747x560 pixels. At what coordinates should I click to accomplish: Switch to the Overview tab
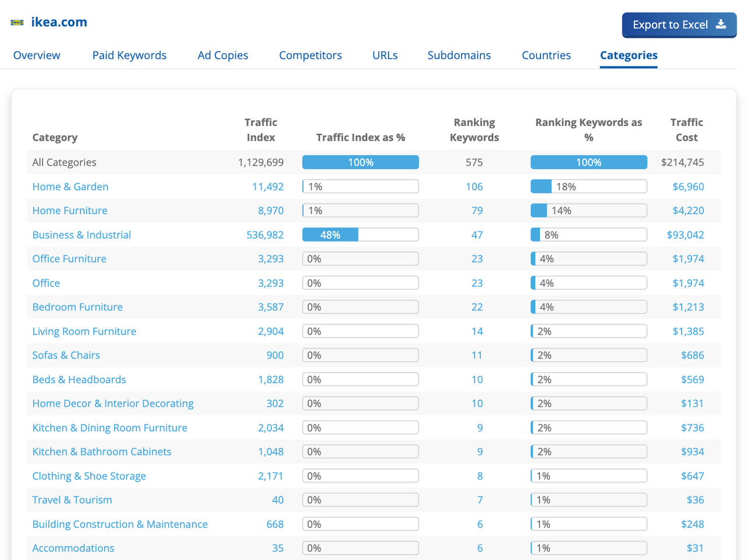click(x=37, y=55)
